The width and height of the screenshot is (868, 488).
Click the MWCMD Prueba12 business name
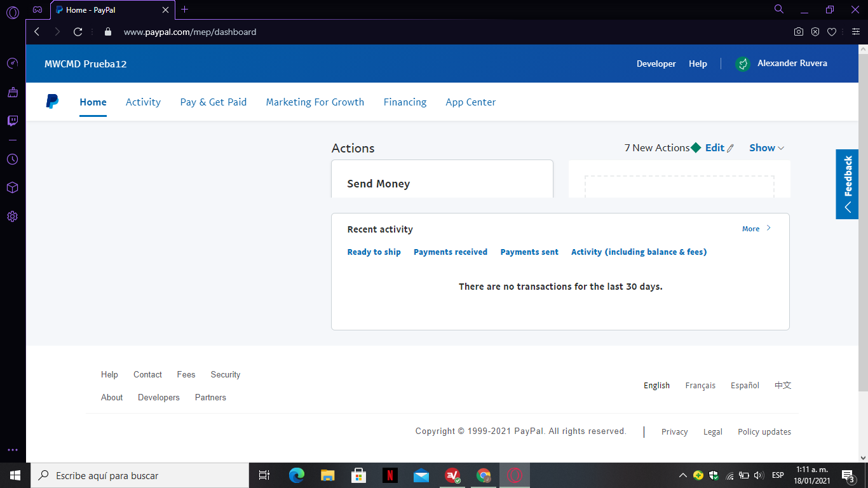(86, 64)
